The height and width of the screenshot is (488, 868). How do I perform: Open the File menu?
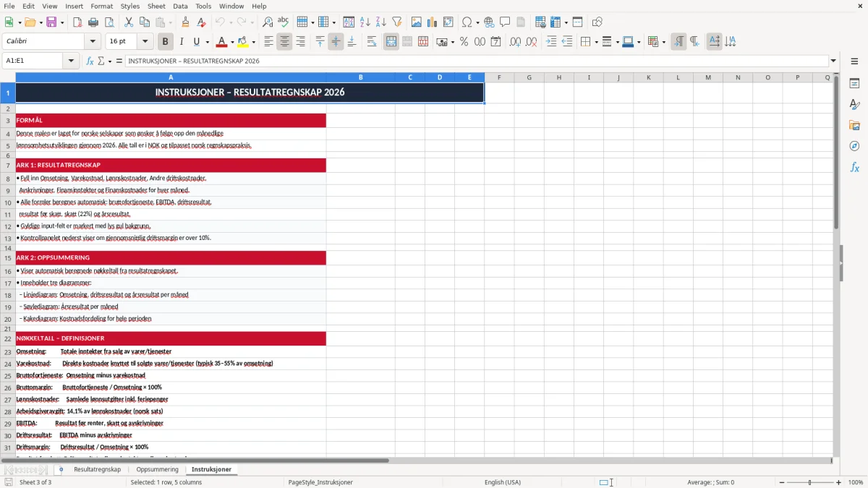9,6
